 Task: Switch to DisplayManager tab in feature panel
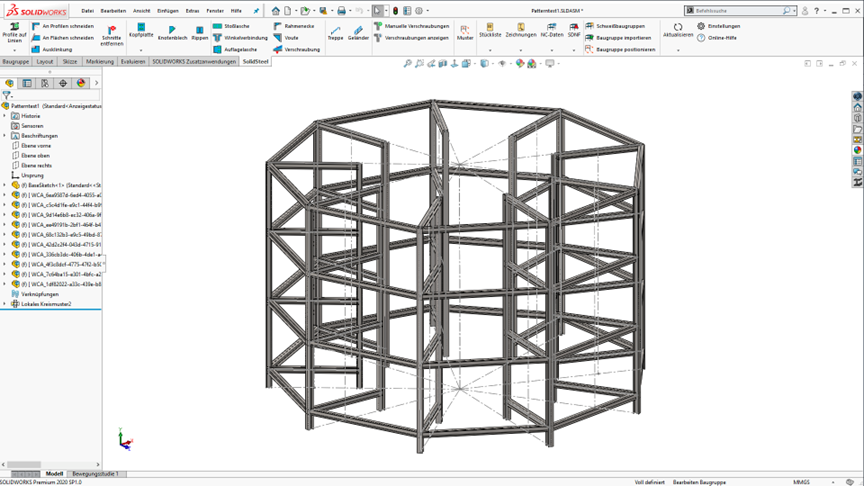[81, 83]
